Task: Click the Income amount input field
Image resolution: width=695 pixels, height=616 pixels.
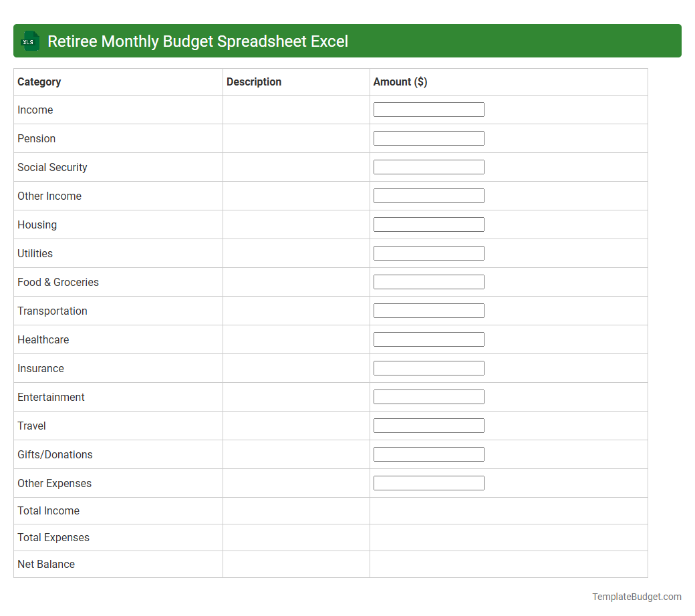Action: point(429,109)
